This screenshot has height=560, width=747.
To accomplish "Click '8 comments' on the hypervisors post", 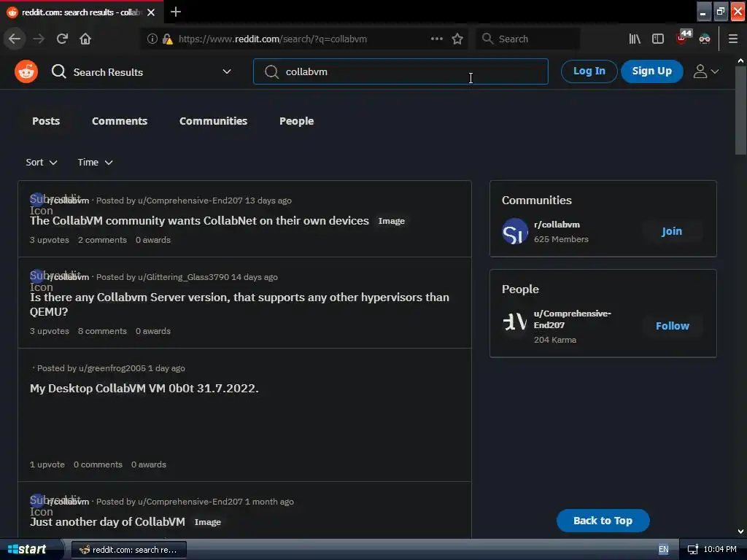I will pyautogui.click(x=102, y=332).
